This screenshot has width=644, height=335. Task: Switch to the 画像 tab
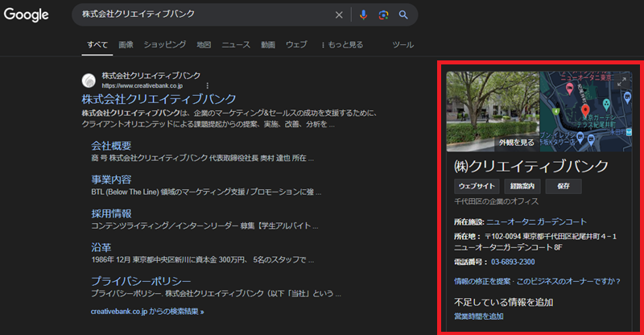coord(126,44)
